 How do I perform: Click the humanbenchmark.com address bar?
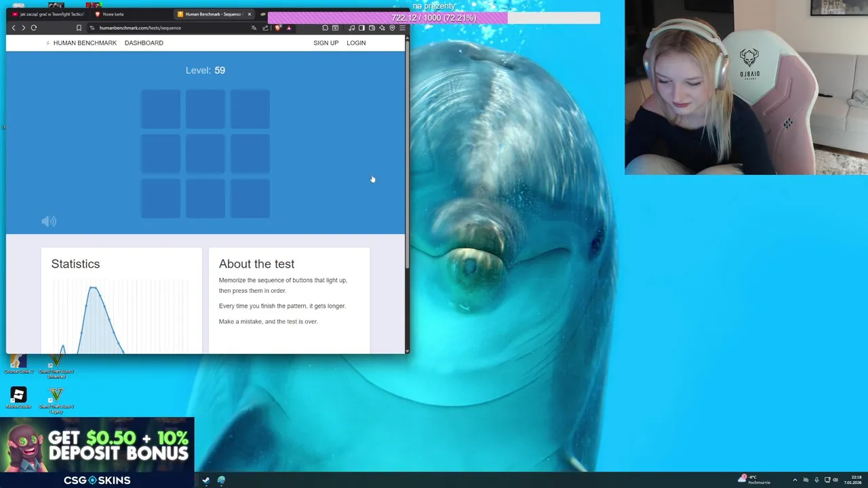pyautogui.click(x=170, y=28)
